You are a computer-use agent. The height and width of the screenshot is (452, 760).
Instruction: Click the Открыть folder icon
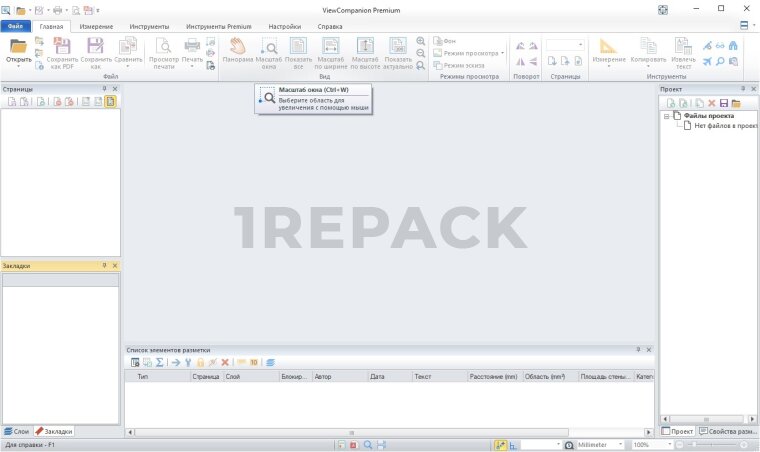pos(18,46)
